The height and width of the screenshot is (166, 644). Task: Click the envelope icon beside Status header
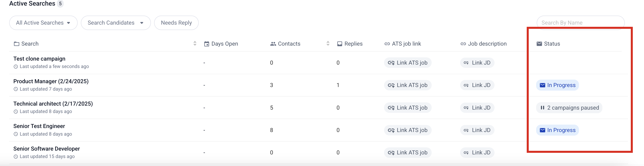point(539,44)
